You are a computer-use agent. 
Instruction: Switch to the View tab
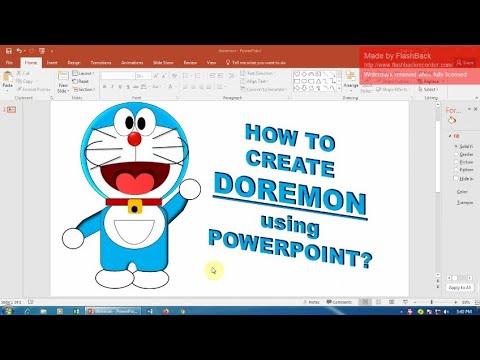[x=211, y=62]
